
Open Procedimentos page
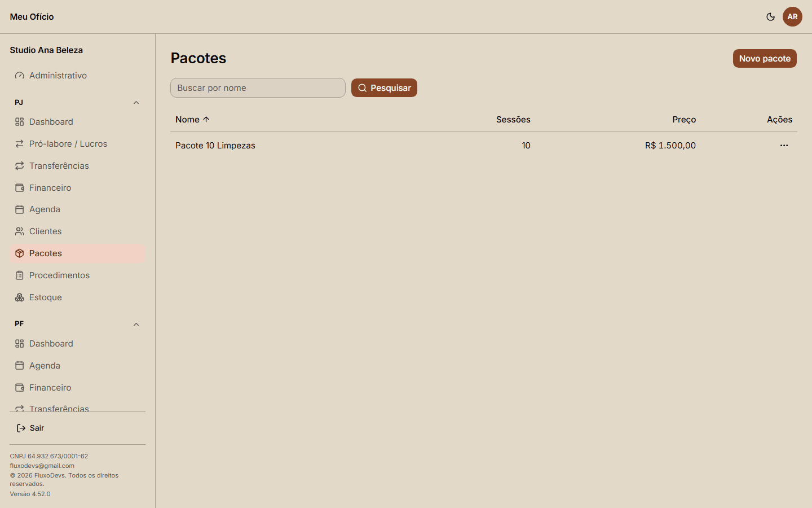(78, 275)
